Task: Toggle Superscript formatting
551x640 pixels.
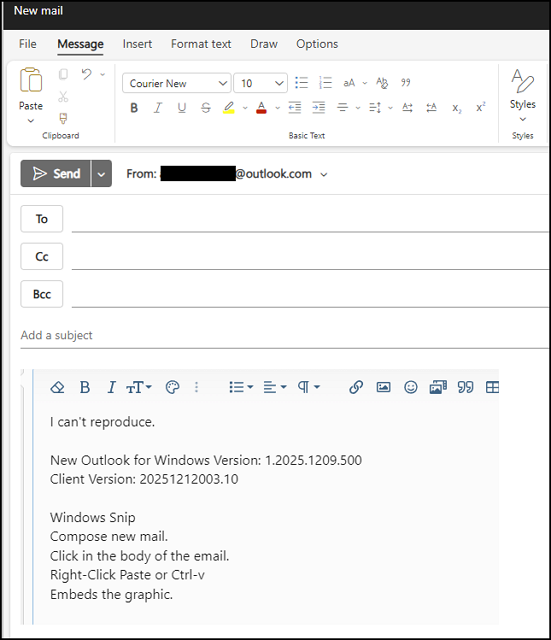Action: (x=481, y=107)
